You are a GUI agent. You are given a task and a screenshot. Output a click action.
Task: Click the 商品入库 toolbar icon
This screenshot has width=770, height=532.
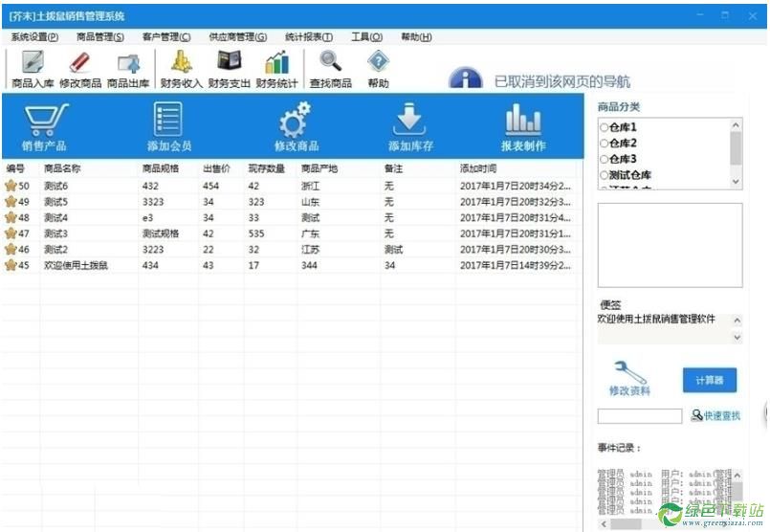(x=32, y=64)
